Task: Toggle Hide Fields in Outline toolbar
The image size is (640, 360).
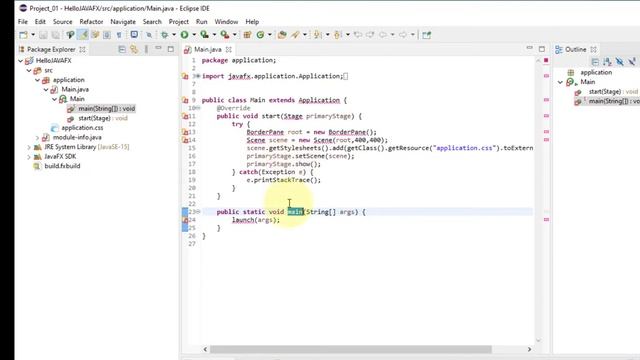Action: [x=620, y=62]
